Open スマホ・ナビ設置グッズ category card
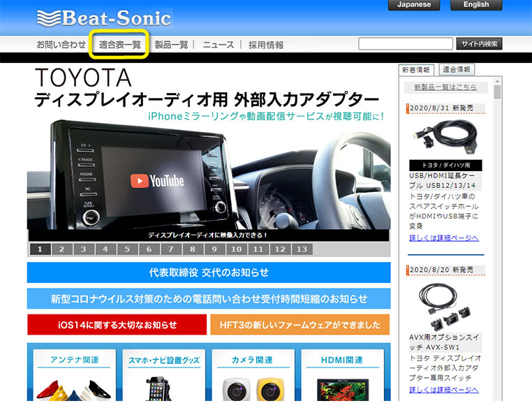The height and width of the screenshot is (408, 532). pos(164,375)
